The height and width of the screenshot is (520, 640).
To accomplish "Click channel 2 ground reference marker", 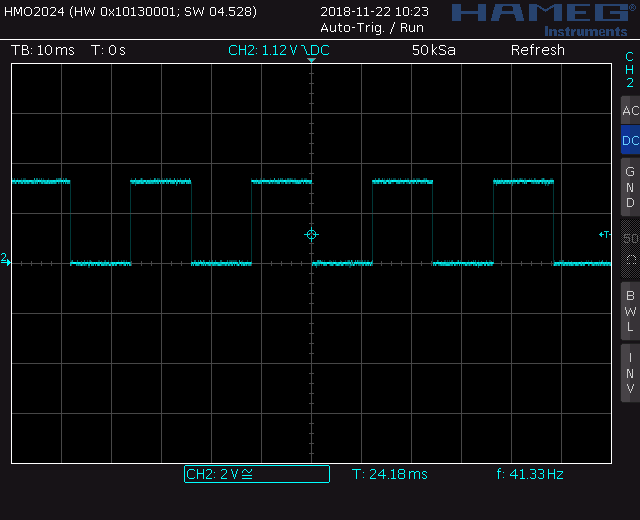I will tap(5, 260).
